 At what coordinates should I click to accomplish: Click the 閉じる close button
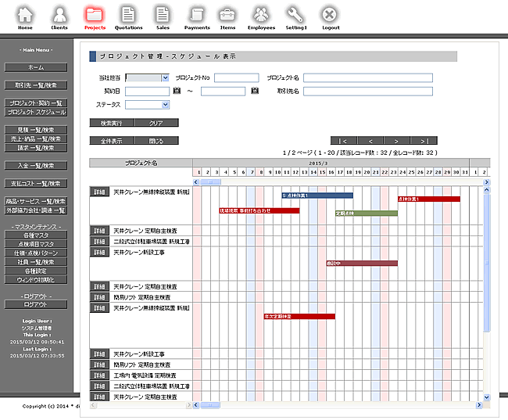point(156,141)
